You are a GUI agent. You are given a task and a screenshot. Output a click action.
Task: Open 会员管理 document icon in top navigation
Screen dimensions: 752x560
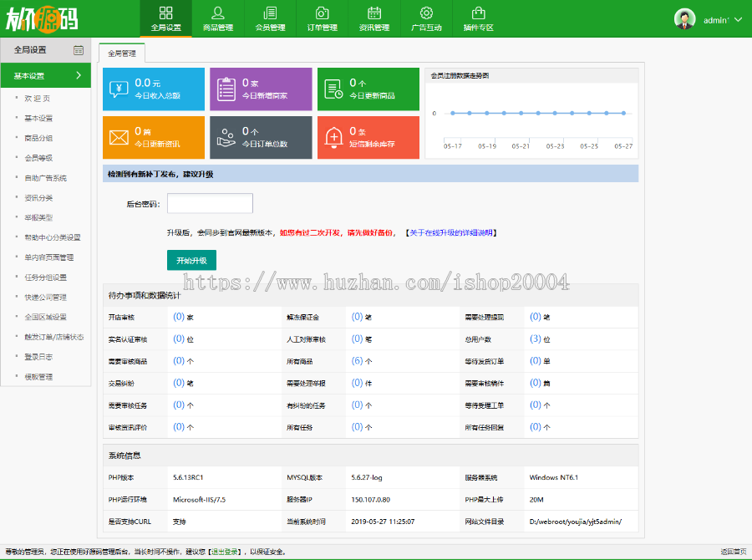click(x=270, y=13)
